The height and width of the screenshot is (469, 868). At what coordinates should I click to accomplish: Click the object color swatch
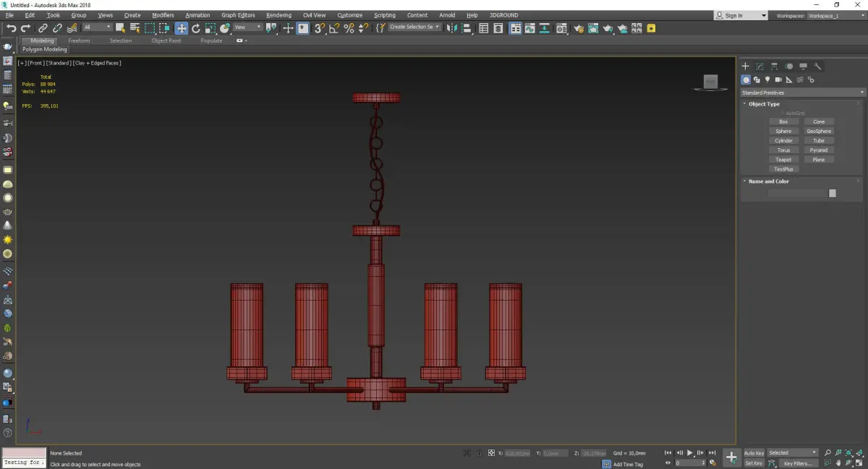click(833, 194)
